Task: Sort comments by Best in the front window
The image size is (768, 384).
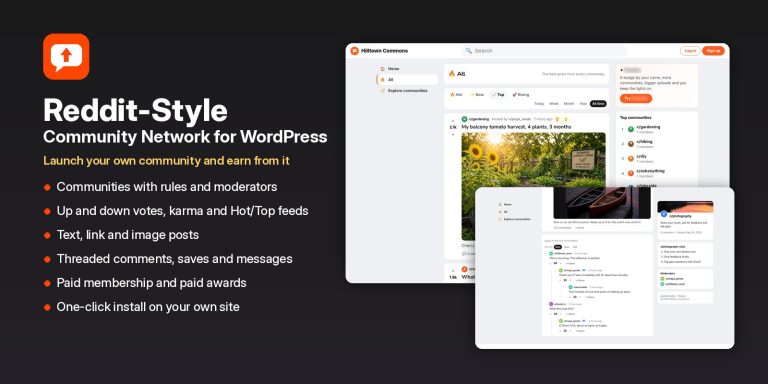Action: (557, 247)
